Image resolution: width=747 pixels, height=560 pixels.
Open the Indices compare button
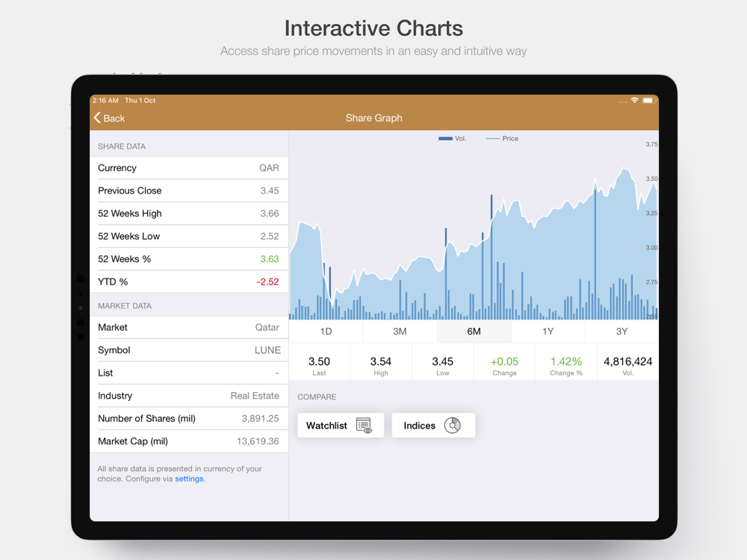pyautogui.click(x=433, y=426)
